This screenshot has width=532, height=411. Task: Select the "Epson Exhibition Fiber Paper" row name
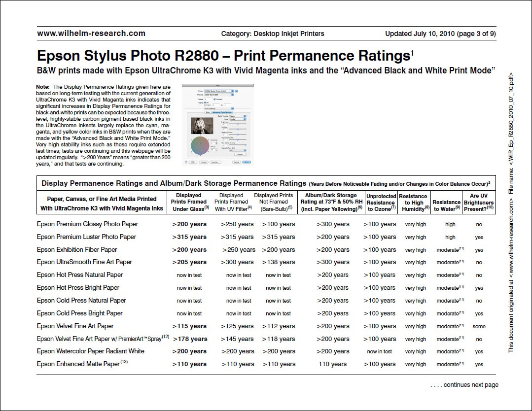(77, 250)
